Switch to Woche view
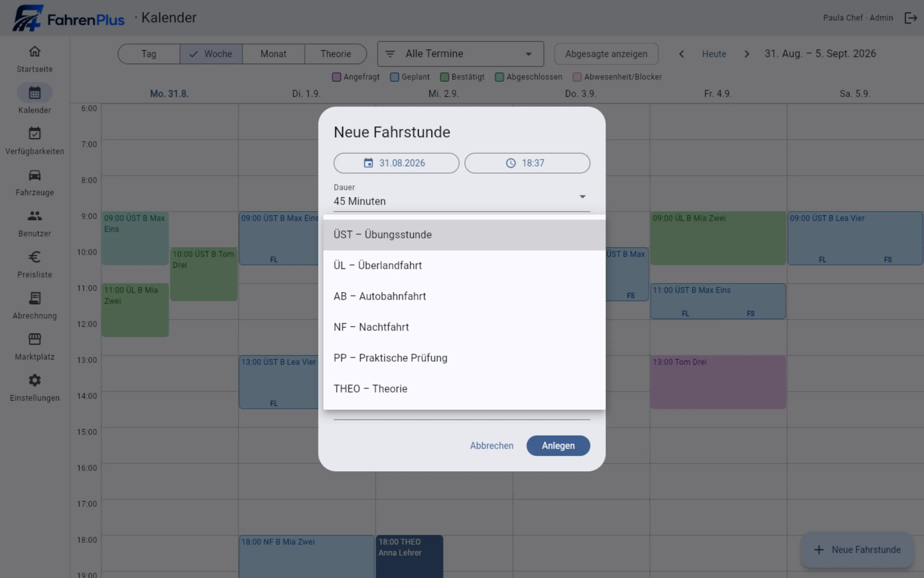This screenshot has width=924, height=578. pos(211,54)
